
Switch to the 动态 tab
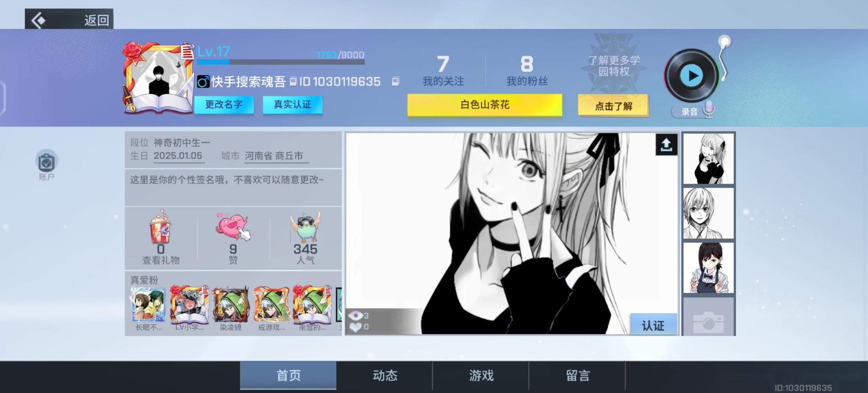tap(385, 375)
